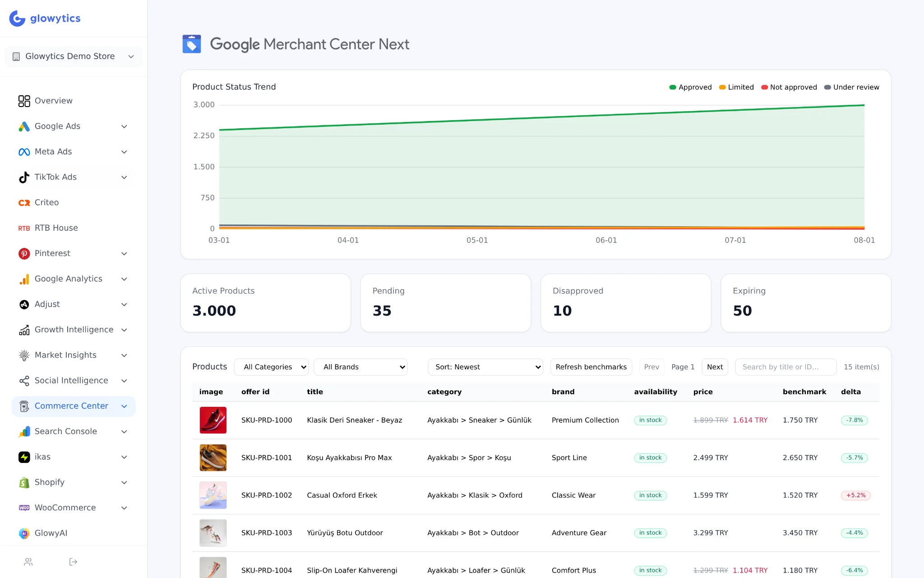The width and height of the screenshot is (924, 578).
Task: Click the Expiring card
Action: click(806, 303)
